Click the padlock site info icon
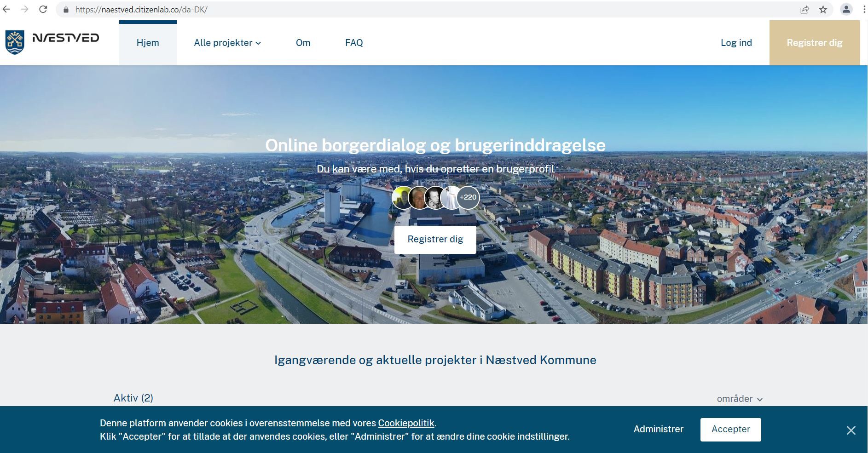 tap(66, 9)
